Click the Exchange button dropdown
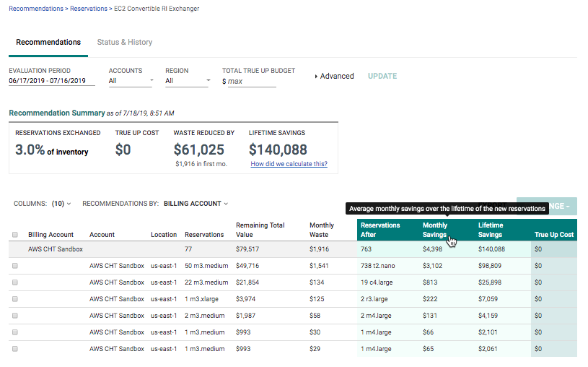 [546, 206]
